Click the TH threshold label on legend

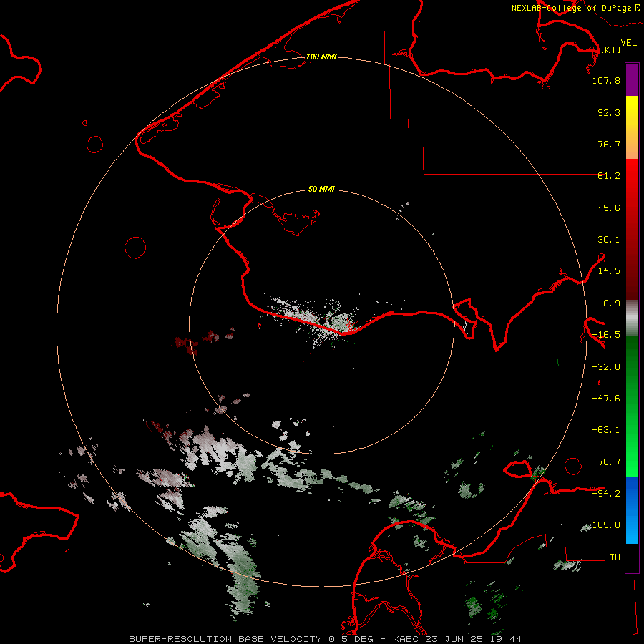coord(615,557)
